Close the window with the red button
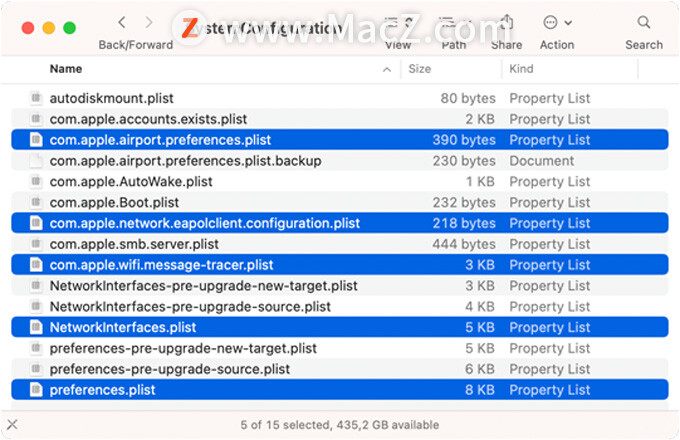This screenshot has width=680, height=440. point(28,28)
